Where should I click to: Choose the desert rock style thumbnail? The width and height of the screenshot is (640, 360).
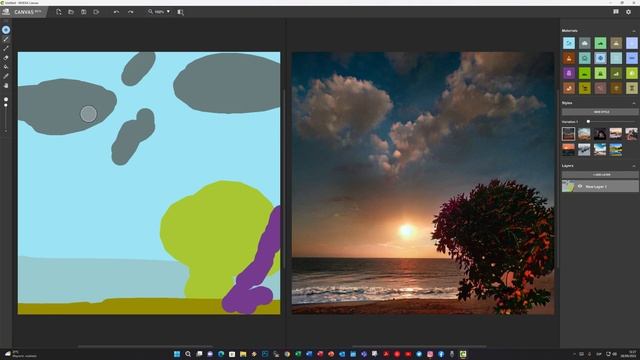pyautogui.click(x=584, y=133)
